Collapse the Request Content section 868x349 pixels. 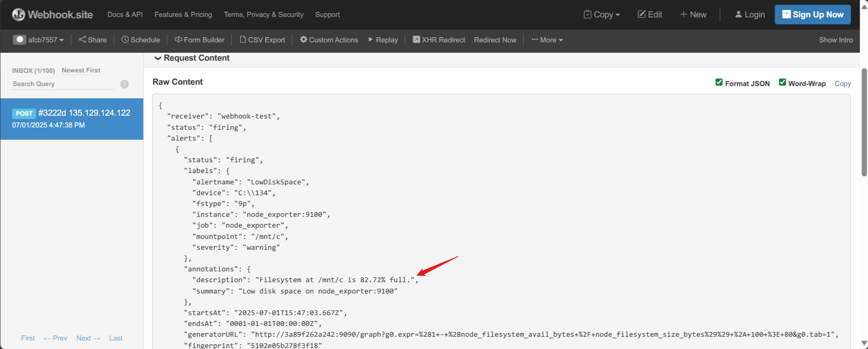(192, 58)
